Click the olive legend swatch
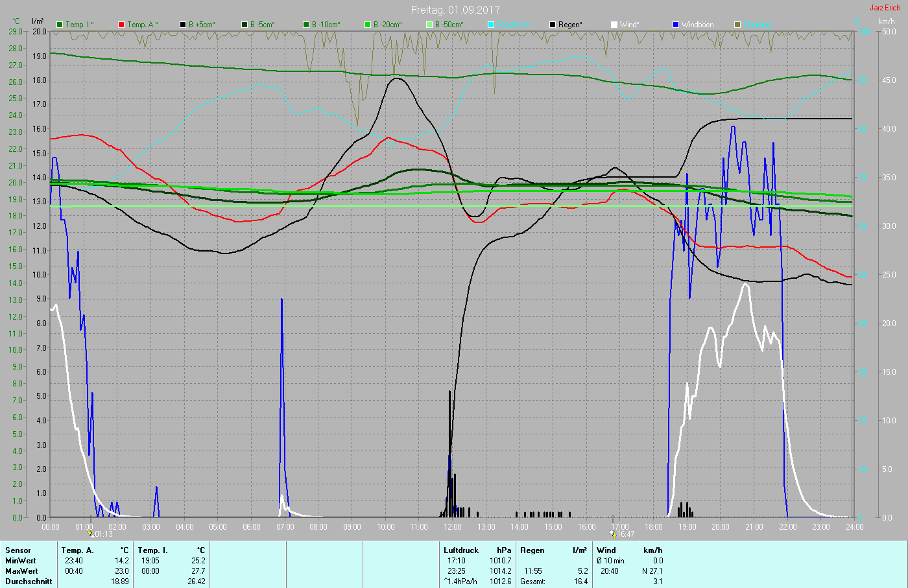 click(x=737, y=25)
